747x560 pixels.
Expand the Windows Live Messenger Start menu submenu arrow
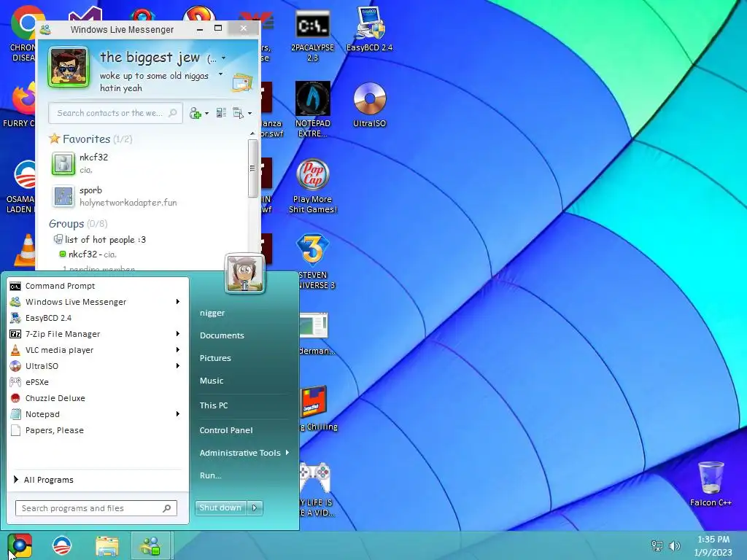click(178, 302)
